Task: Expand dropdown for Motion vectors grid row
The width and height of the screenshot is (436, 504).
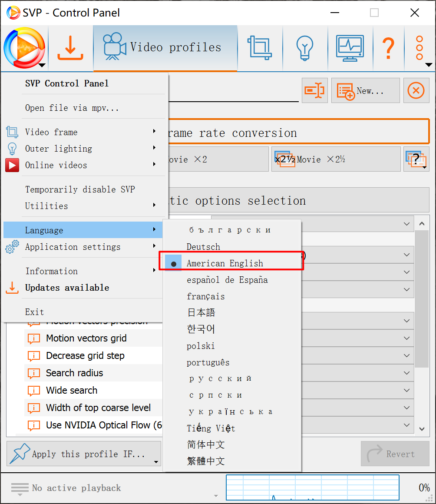Action: [x=406, y=338]
